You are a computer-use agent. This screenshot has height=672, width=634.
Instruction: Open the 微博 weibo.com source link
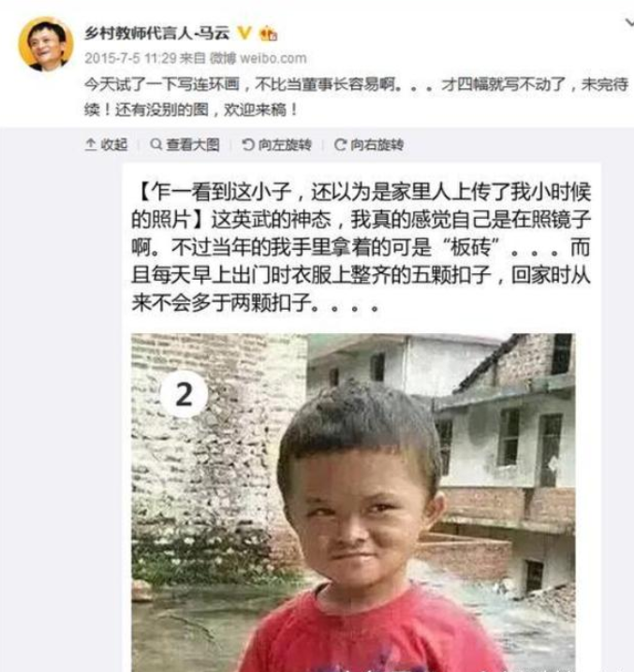pyautogui.click(x=258, y=58)
